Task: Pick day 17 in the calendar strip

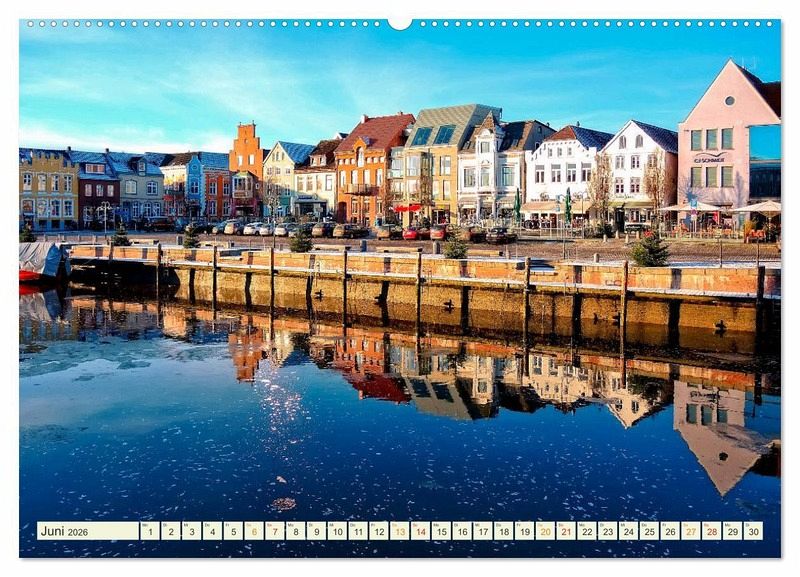Action: point(483,531)
